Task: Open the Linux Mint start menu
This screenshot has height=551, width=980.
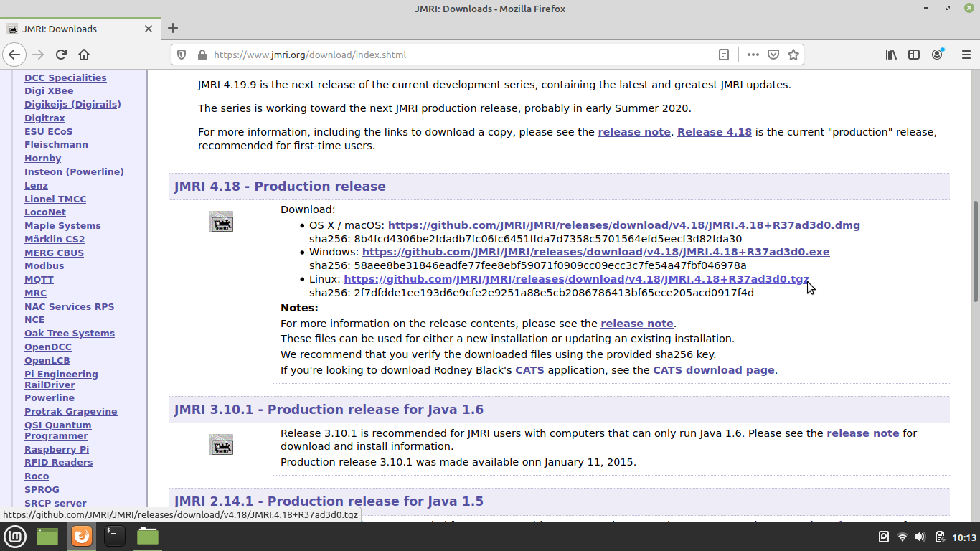Action: [15, 536]
